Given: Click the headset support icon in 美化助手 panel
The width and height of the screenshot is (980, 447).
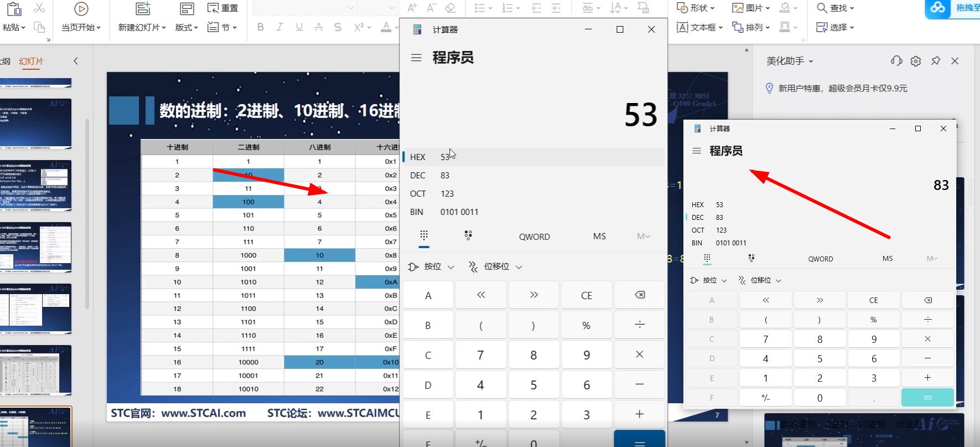Looking at the screenshot, I should (896, 61).
